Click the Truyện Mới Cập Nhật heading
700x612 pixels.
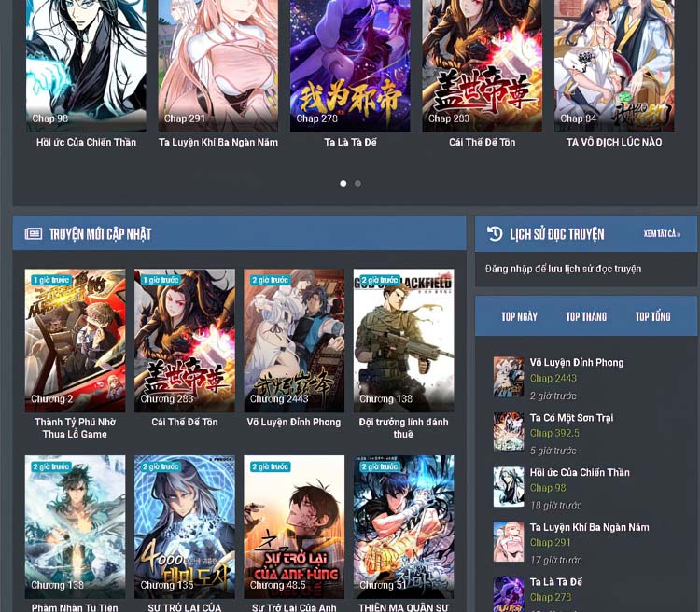tap(100, 234)
